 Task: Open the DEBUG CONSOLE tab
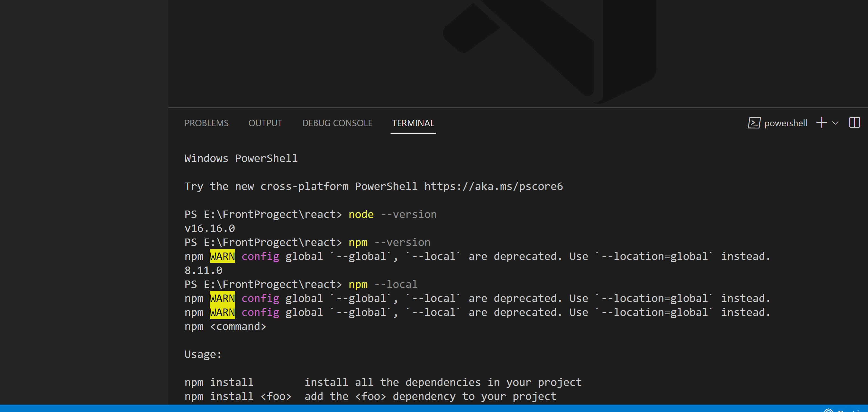tap(337, 123)
